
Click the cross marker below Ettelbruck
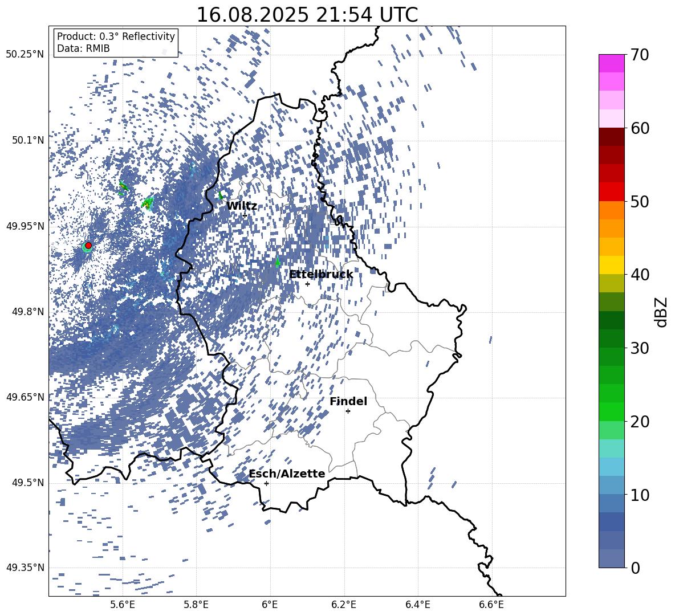(x=307, y=284)
